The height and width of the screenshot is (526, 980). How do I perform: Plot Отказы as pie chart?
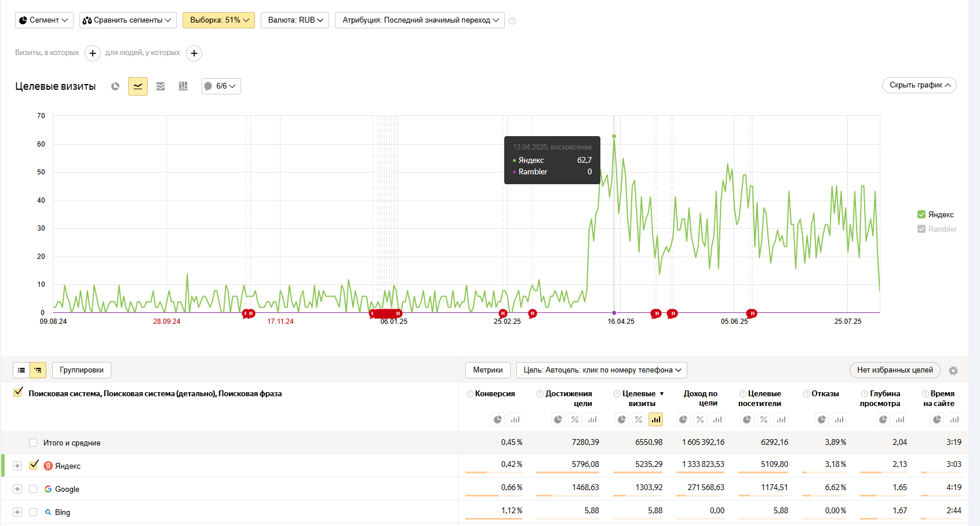pyautogui.click(x=822, y=419)
